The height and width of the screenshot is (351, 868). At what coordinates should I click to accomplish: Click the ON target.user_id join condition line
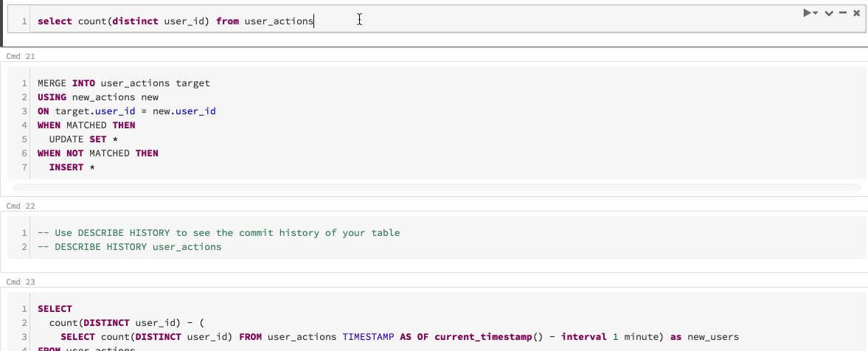coord(126,111)
